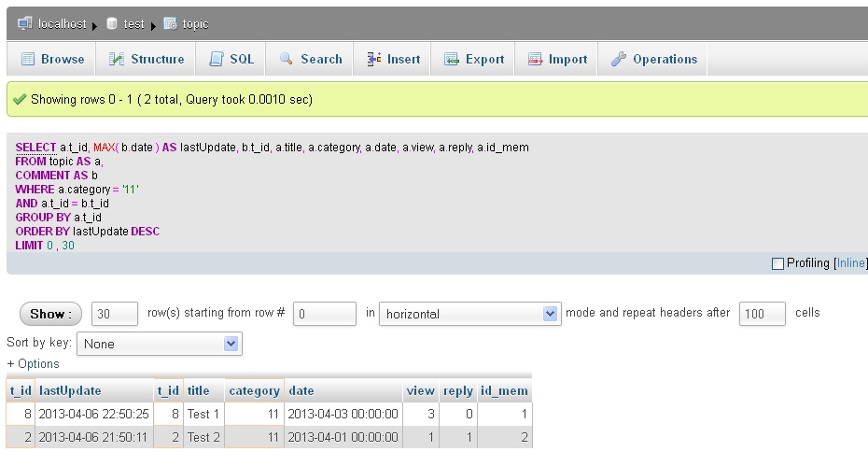Click the 'Test 2' title cell
The width and height of the screenshot is (868, 466).
203,437
